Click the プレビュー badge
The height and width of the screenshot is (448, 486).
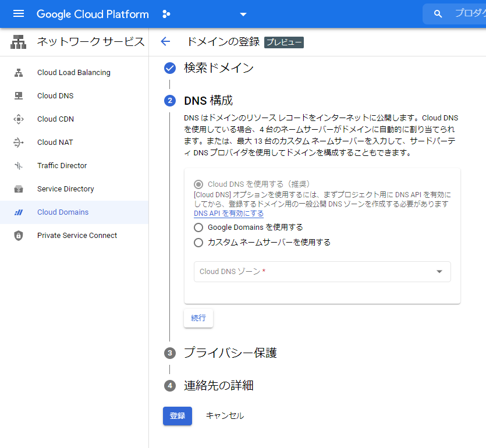[x=284, y=42]
